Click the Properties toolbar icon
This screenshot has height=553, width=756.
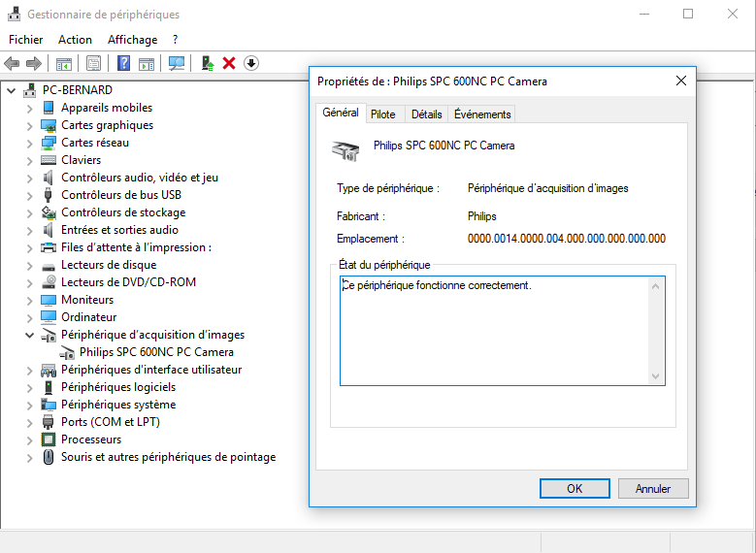click(x=93, y=63)
